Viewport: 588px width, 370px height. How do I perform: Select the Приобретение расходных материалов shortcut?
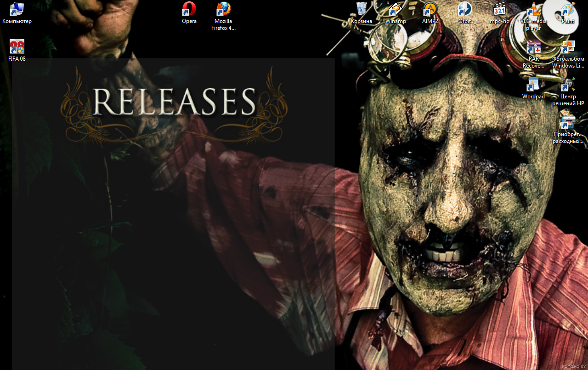(x=568, y=130)
